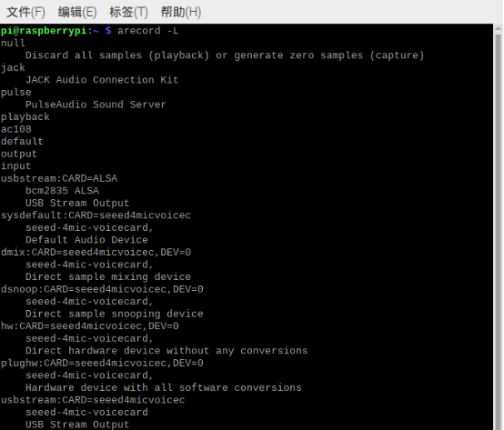This screenshot has height=430, width=504.
Task: Click the vertical scrollbar thumb
Action: tap(498, 231)
